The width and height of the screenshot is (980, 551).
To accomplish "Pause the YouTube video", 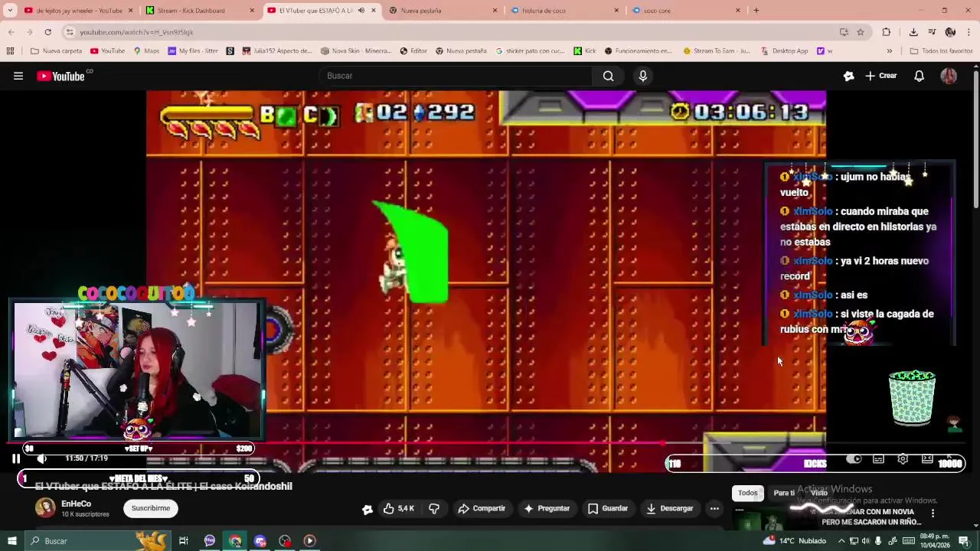I will coord(15,458).
